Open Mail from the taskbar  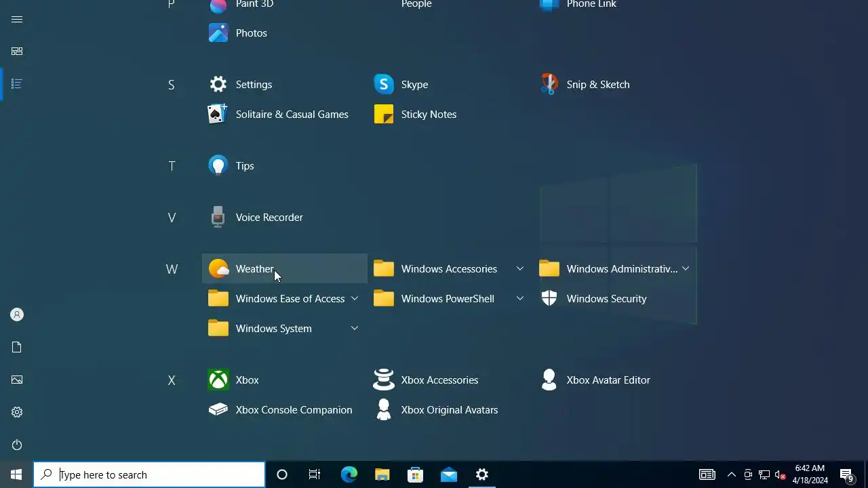pos(448,474)
